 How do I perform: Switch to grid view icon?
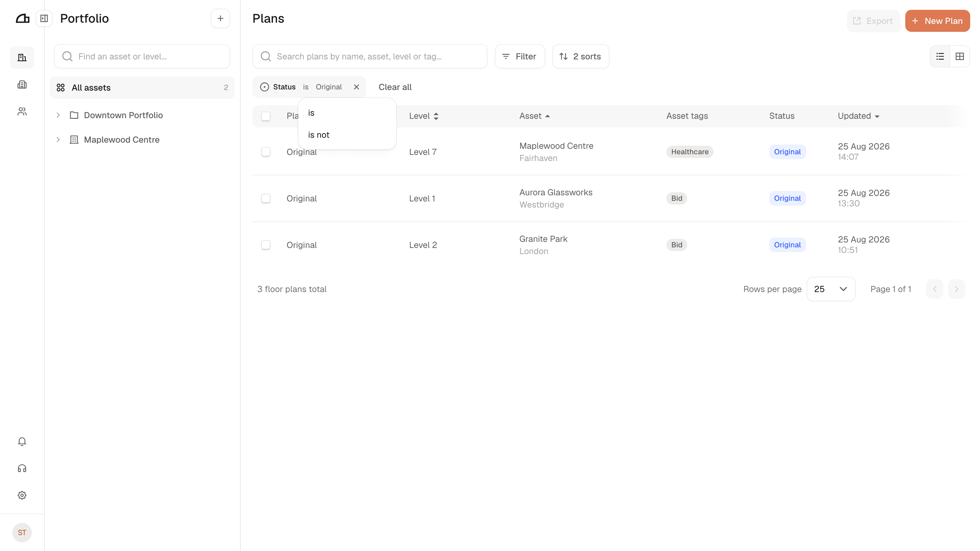[960, 56]
